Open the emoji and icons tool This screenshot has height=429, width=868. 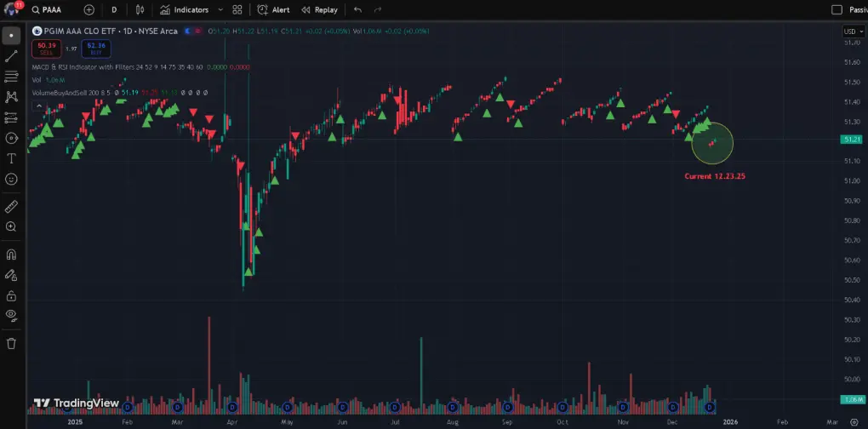11,179
